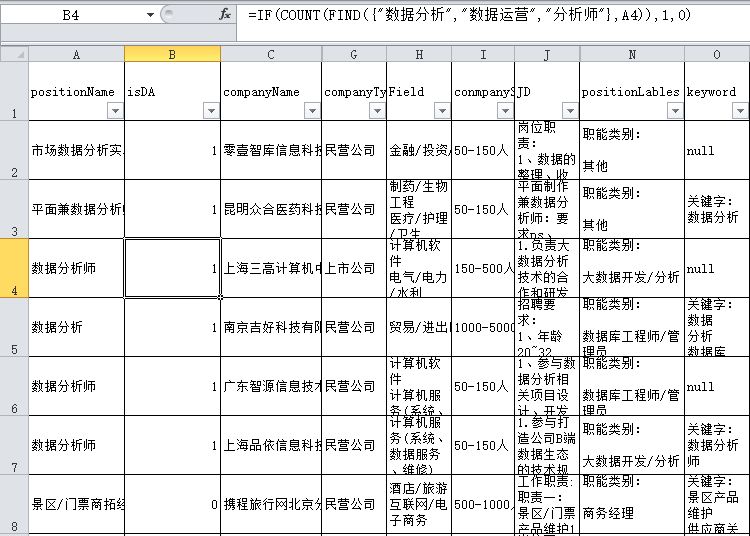Click the JD header cell
The height and width of the screenshot is (536, 750).
point(547,91)
